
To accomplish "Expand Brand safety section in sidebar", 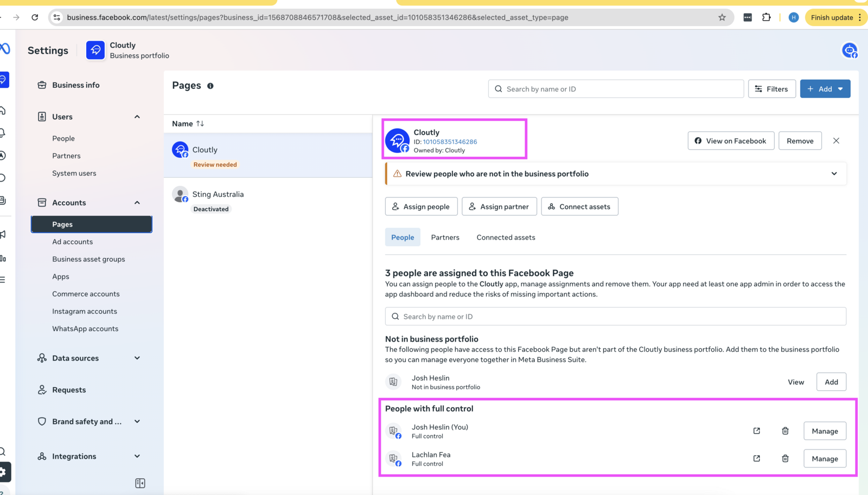I will (137, 421).
